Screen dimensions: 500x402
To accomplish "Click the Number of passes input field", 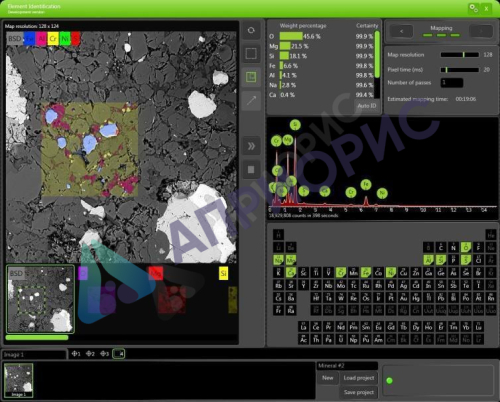I will [x=452, y=83].
